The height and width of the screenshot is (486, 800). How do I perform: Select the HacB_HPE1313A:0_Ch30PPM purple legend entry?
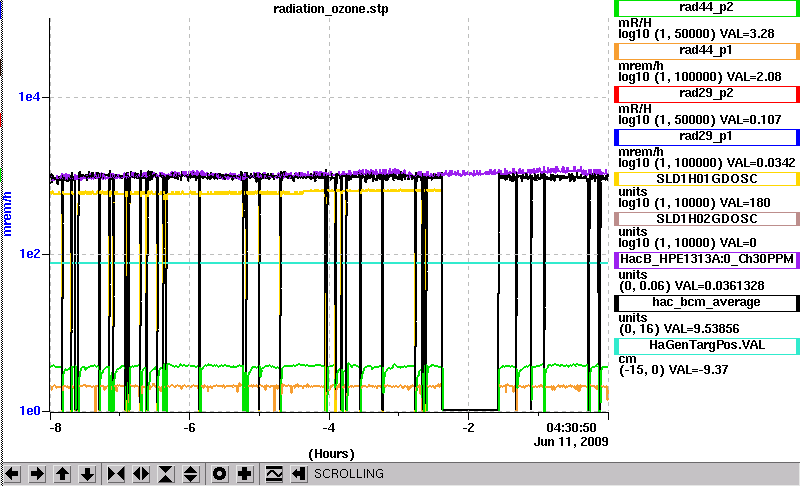pyautogui.click(x=707, y=259)
